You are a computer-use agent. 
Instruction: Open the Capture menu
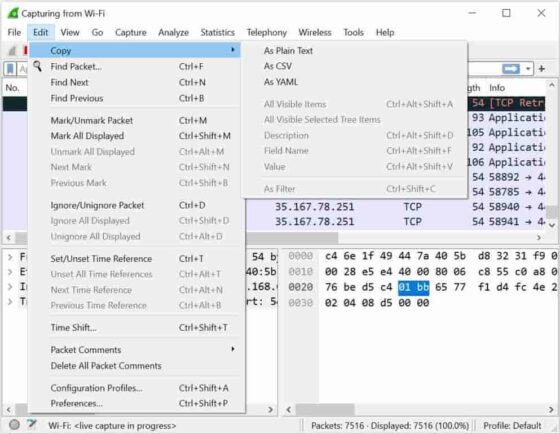pos(131,33)
